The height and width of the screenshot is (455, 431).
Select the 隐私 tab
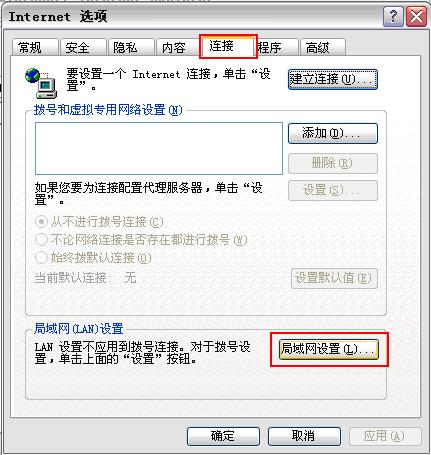[x=131, y=47]
